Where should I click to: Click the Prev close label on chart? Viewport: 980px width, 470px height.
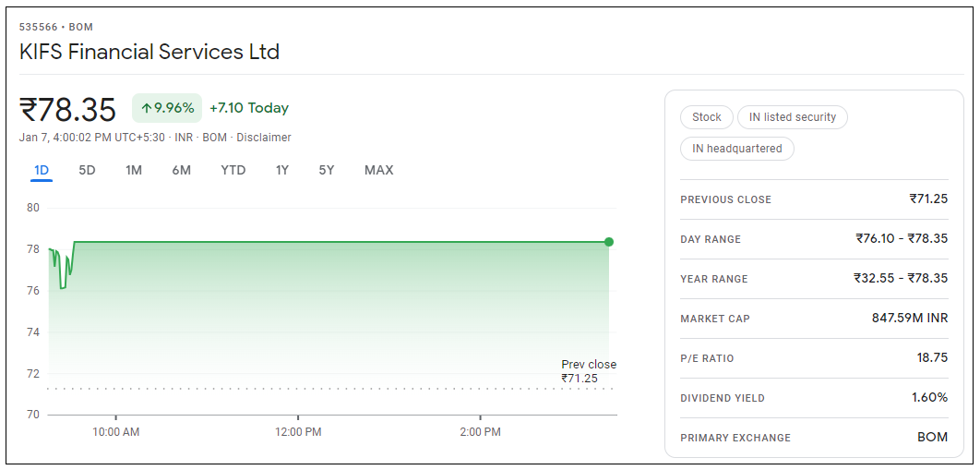tap(589, 365)
